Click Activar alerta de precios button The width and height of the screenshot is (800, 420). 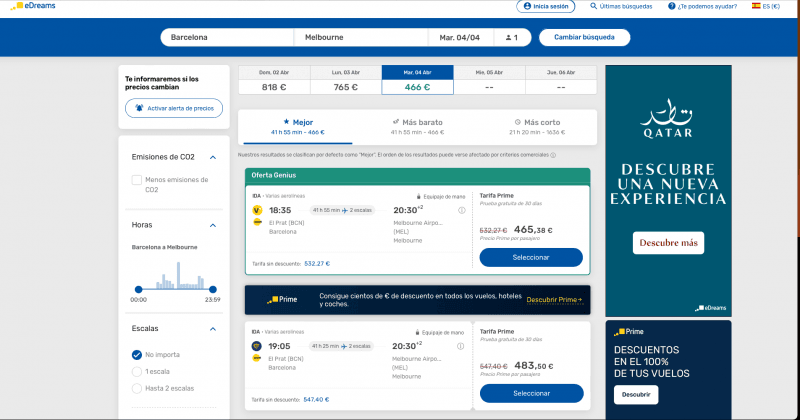pyautogui.click(x=174, y=108)
